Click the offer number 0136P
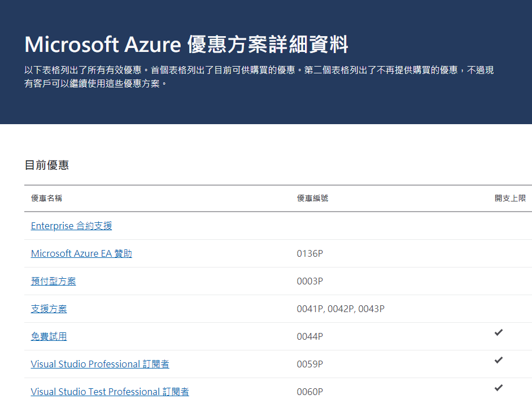This screenshot has height=399, width=532. click(309, 253)
